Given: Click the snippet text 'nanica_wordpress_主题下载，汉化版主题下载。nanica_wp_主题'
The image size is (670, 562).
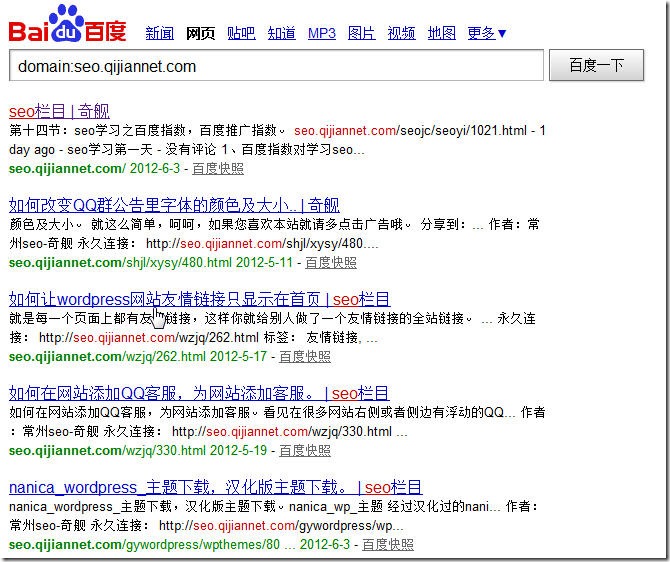Looking at the screenshot, I should (196, 506).
